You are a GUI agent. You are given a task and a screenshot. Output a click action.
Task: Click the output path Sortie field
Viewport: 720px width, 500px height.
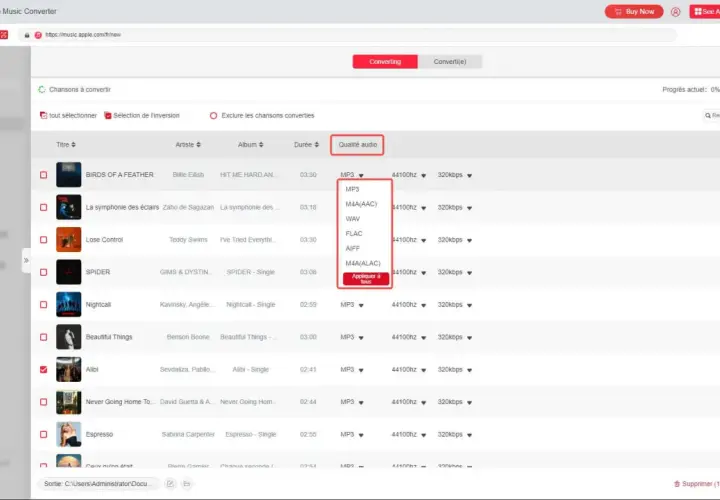[x=99, y=483]
